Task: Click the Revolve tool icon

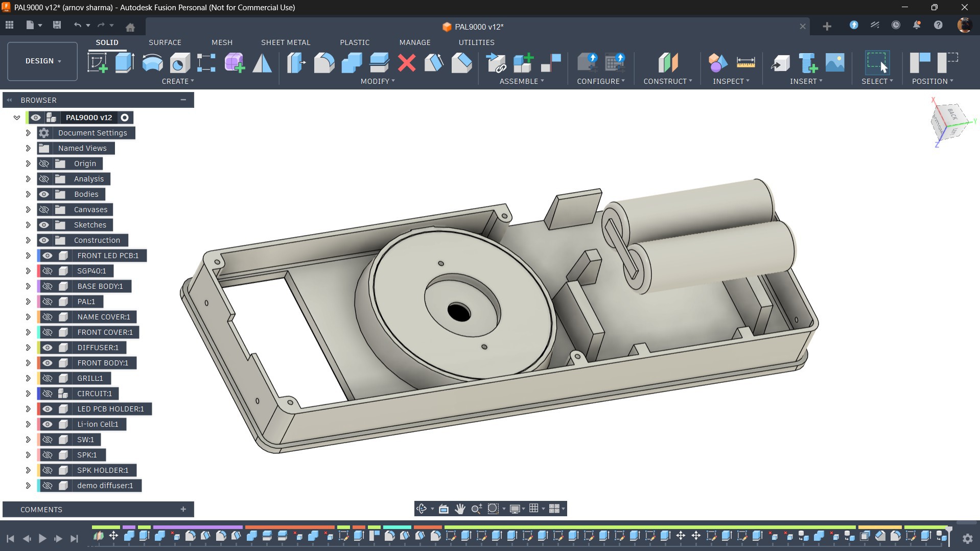Action: pos(152,63)
